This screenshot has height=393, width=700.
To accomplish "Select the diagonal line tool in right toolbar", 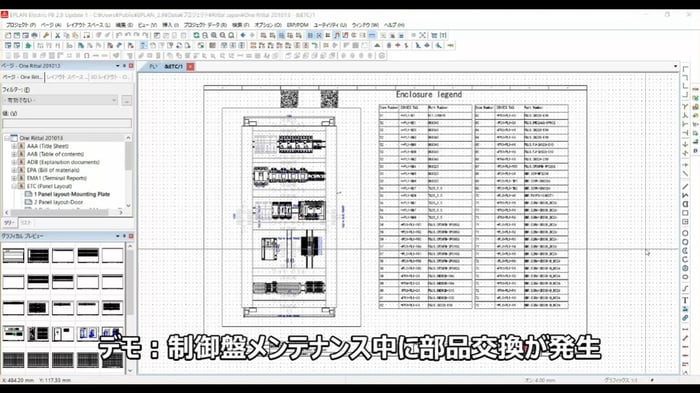I will (x=685, y=186).
